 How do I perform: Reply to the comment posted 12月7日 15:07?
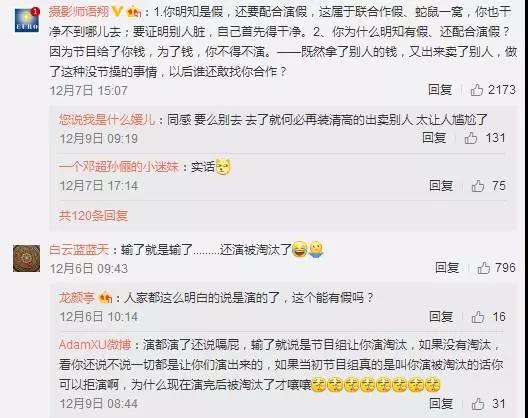(x=440, y=90)
